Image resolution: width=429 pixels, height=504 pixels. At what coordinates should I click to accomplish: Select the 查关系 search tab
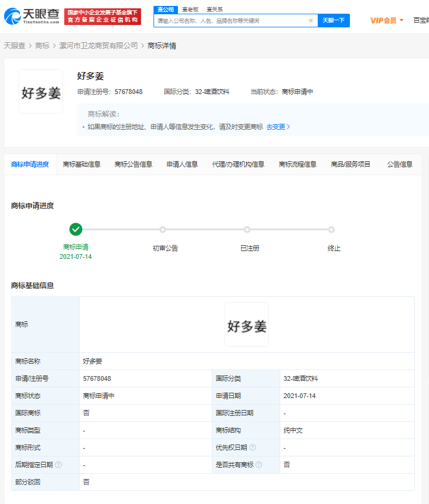point(215,10)
